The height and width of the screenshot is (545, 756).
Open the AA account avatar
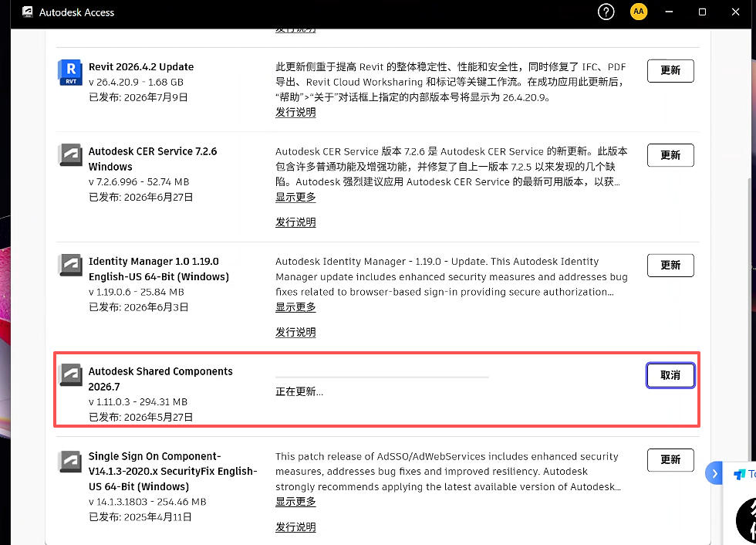pos(639,12)
